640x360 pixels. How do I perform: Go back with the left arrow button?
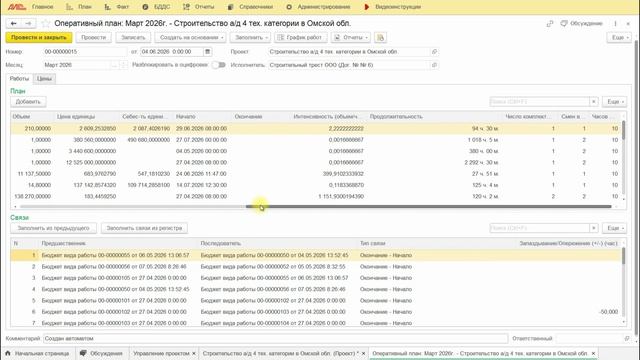click(13, 24)
